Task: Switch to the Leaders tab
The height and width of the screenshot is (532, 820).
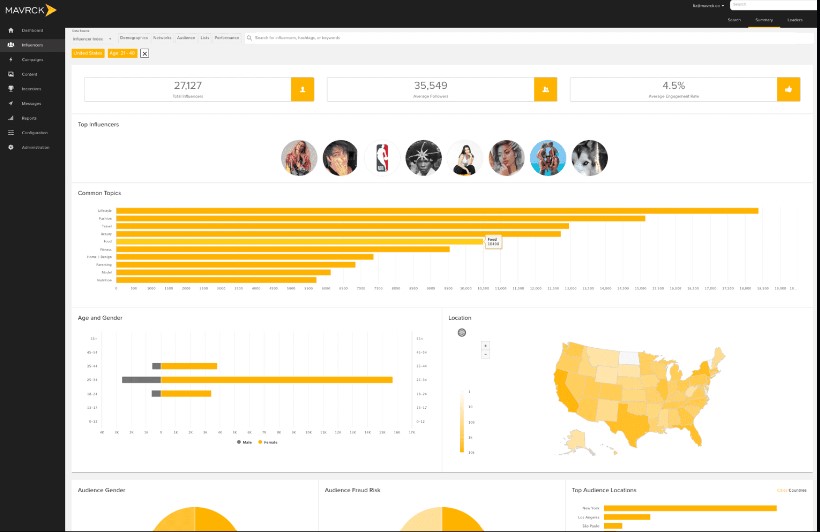Action: (795, 19)
